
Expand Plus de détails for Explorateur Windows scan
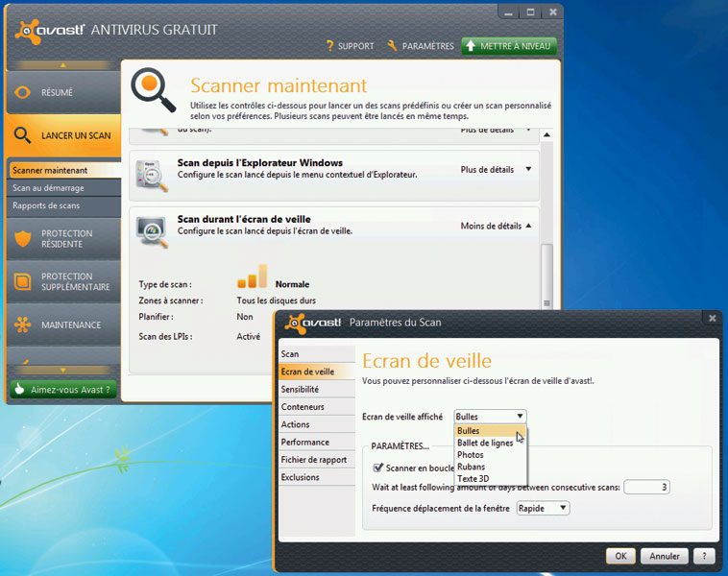pos(496,169)
